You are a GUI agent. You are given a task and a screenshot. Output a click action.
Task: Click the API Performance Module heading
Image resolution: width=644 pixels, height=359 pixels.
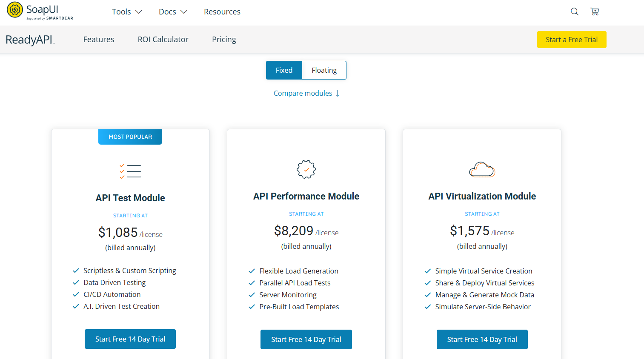306,196
